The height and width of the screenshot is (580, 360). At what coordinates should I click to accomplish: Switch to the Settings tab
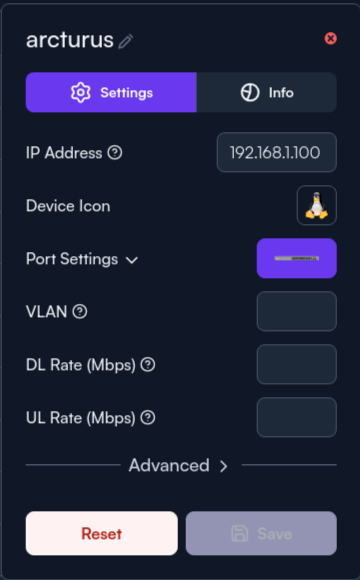(x=111, y=92)
